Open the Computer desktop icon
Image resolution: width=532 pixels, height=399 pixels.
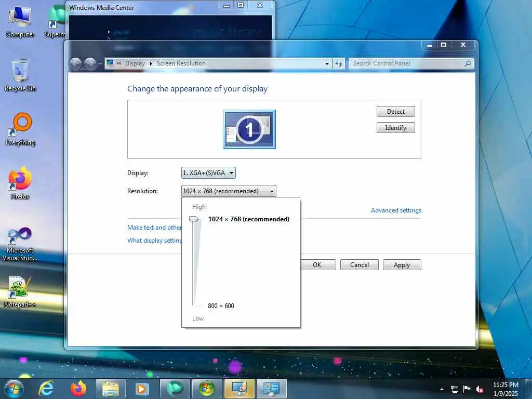pyautogui.click(x=20, y=21)
